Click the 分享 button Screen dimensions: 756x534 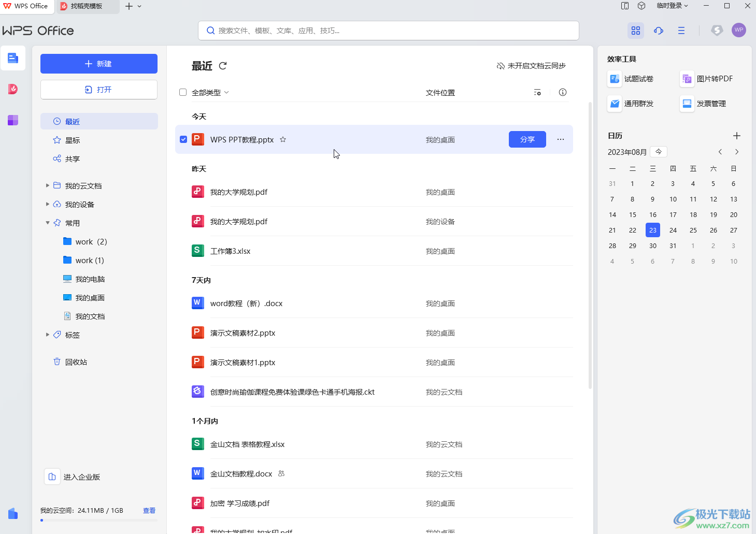[x=527, y=139]
